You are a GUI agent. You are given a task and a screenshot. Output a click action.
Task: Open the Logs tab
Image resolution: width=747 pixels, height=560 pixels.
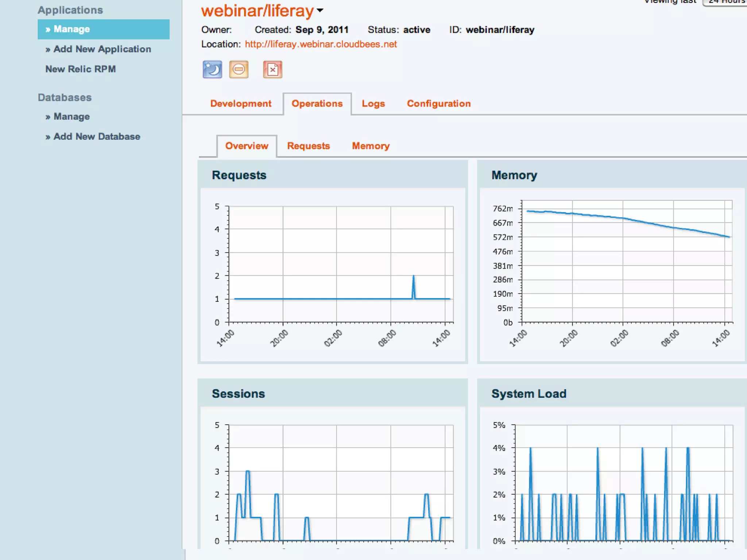pyautogui.click(x=373, y=104)
